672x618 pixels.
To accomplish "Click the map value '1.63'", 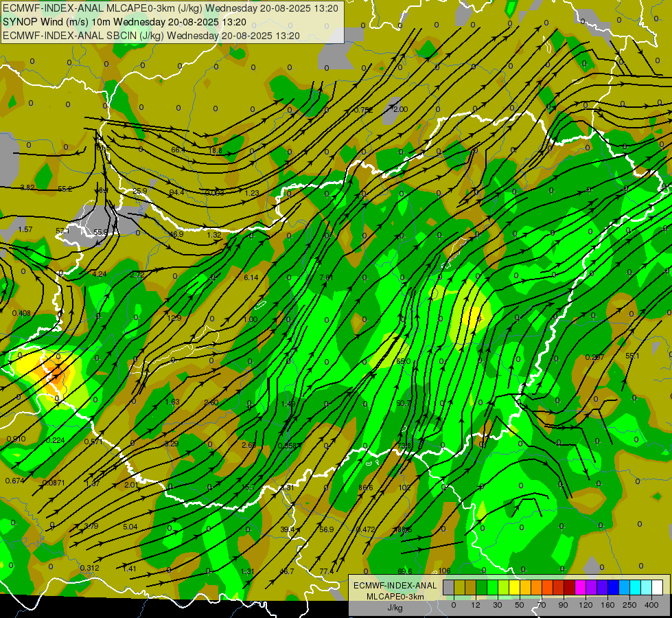I will point(172,402).
